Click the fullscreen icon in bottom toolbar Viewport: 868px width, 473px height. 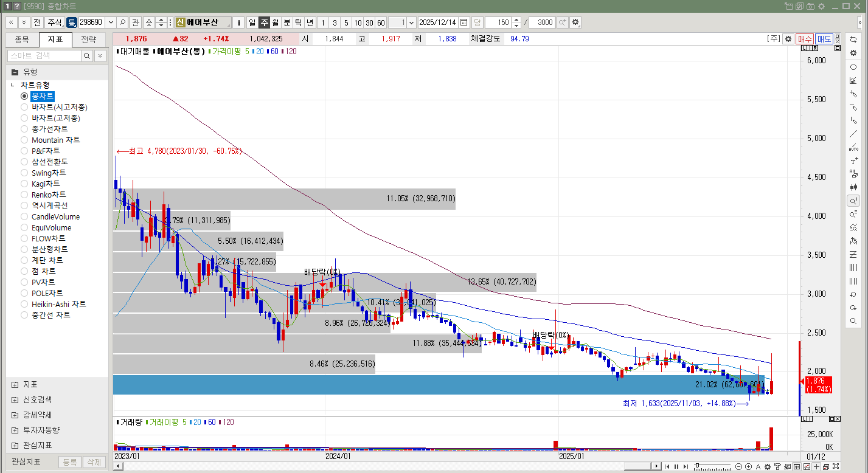[836, 466]
